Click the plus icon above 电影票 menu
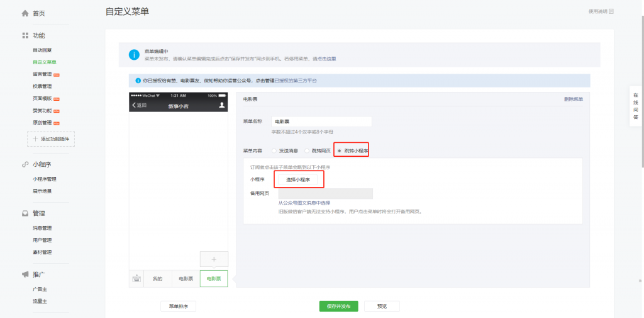Screen dimensions: 644x318 214,259
